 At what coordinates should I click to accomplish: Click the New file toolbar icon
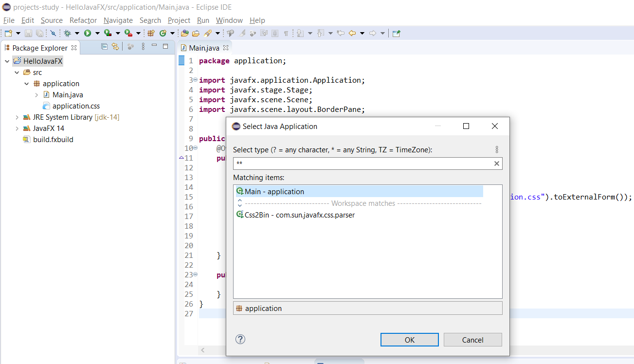coord(8,33)
